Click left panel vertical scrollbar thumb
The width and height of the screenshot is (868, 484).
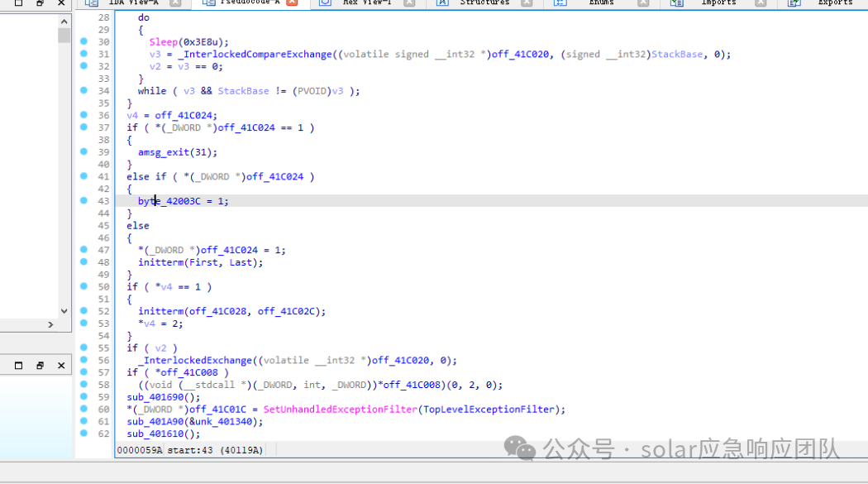[x=64, y=36]
